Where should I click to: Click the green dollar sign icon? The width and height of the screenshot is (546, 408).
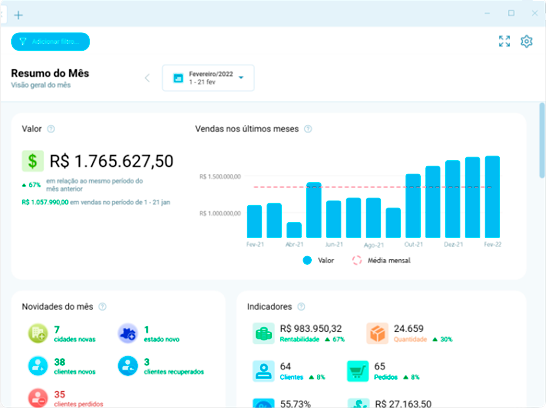tap(33, 161)
